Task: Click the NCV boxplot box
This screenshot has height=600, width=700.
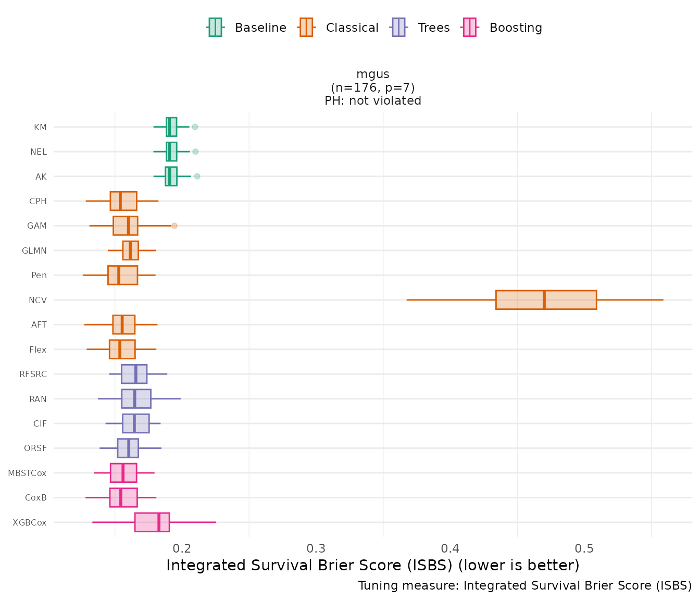Action: click(x=546, y=300)
